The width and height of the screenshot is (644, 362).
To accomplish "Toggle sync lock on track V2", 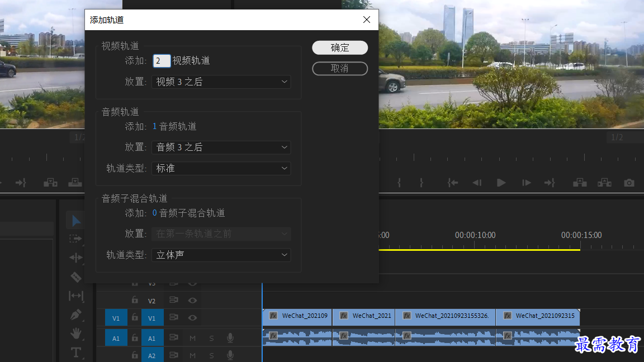I will pyautogui.click(x=174, y=300).
